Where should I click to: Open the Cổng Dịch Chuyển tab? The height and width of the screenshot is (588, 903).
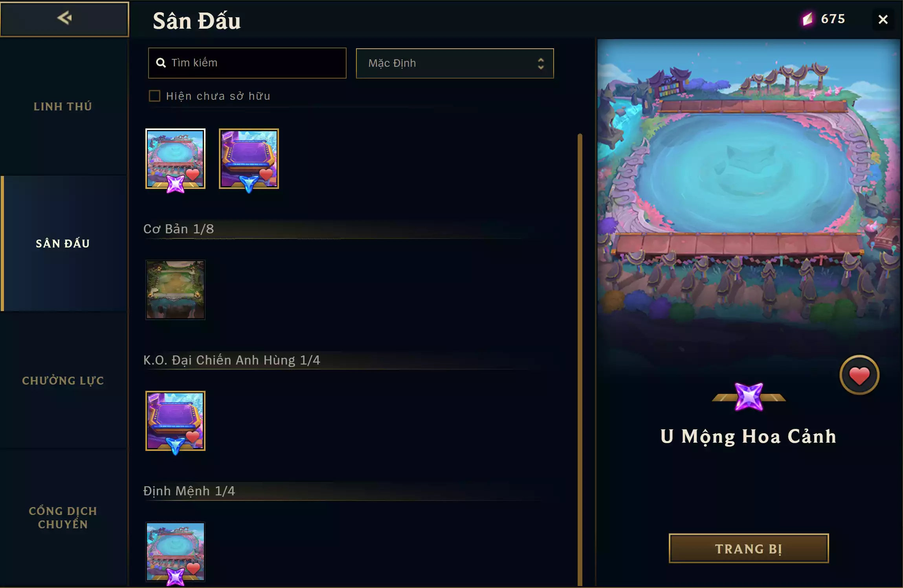click(x=63, y=518)
